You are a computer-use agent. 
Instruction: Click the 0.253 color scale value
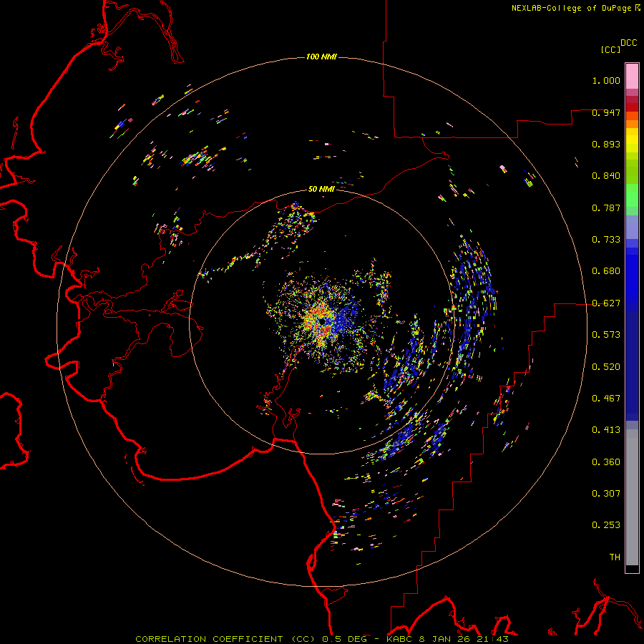coord(606,525)
